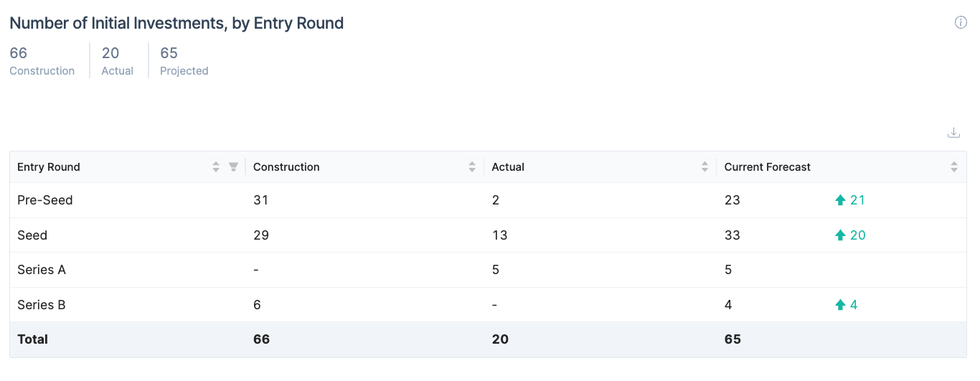Select the Seed row label
Screen dimensions: 980x381
click(x=32, y=235)
